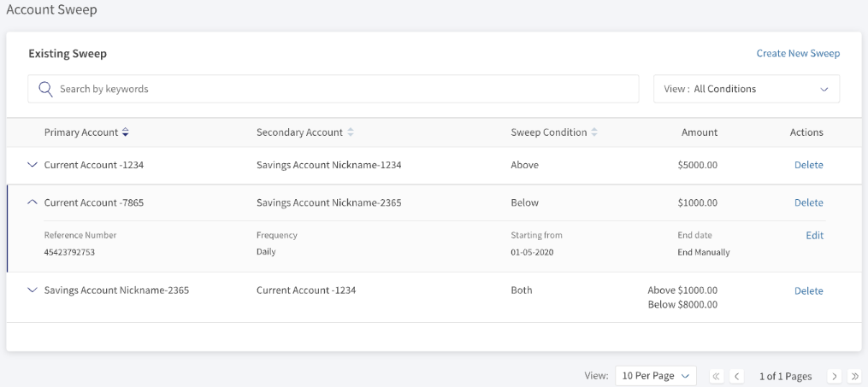Sort by Secondary Account column arrows
This screenshot has width=868, height=387.
pyautogui.click(x=350, y=132)
